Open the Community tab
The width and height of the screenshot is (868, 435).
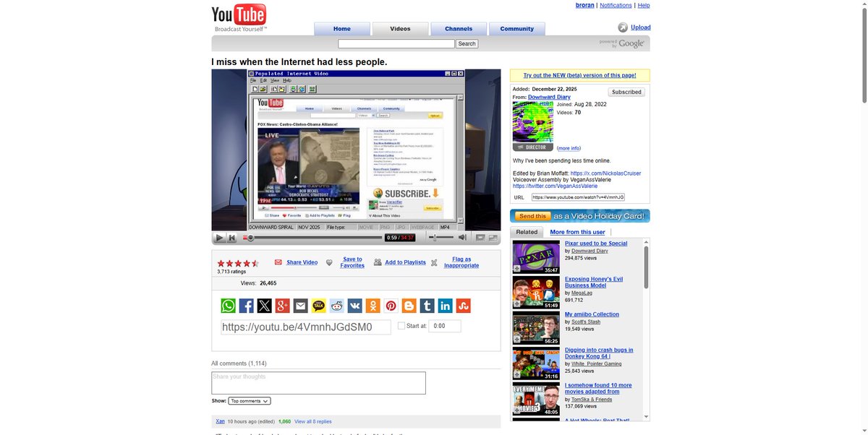517,29
